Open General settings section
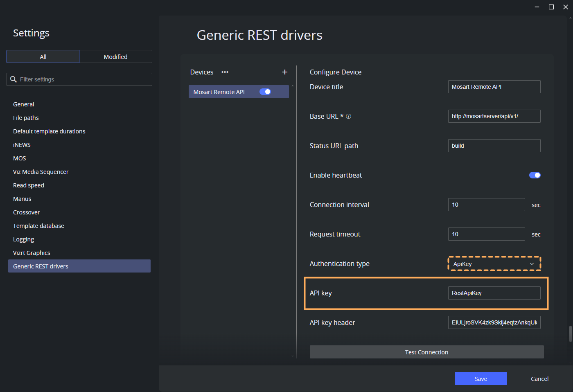The height and width of the screenshot is (392, 573). [24, 104]
